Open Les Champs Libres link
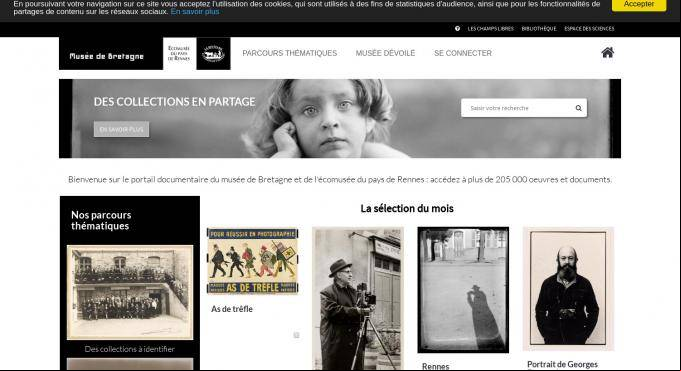 click(490, 29)
